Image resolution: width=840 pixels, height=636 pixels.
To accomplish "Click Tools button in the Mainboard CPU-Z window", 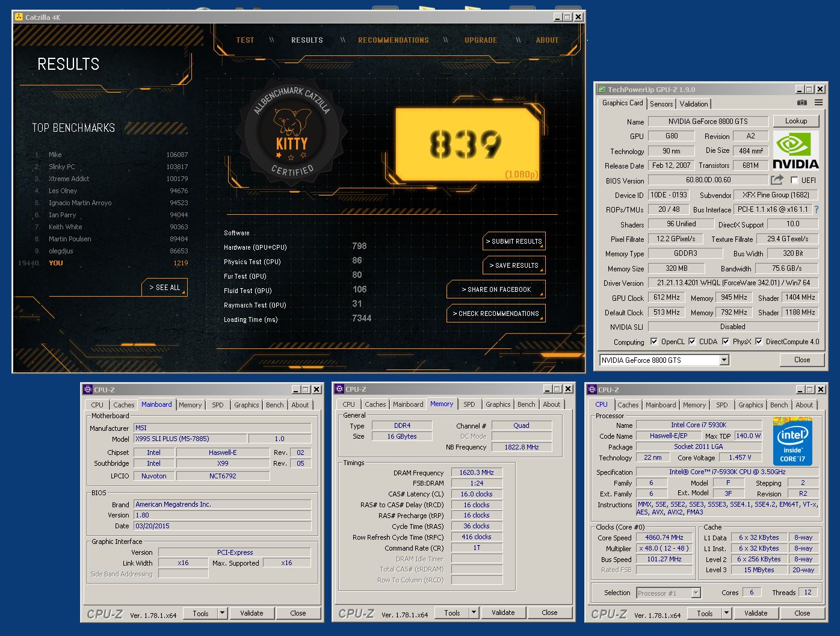I will 201,613.
